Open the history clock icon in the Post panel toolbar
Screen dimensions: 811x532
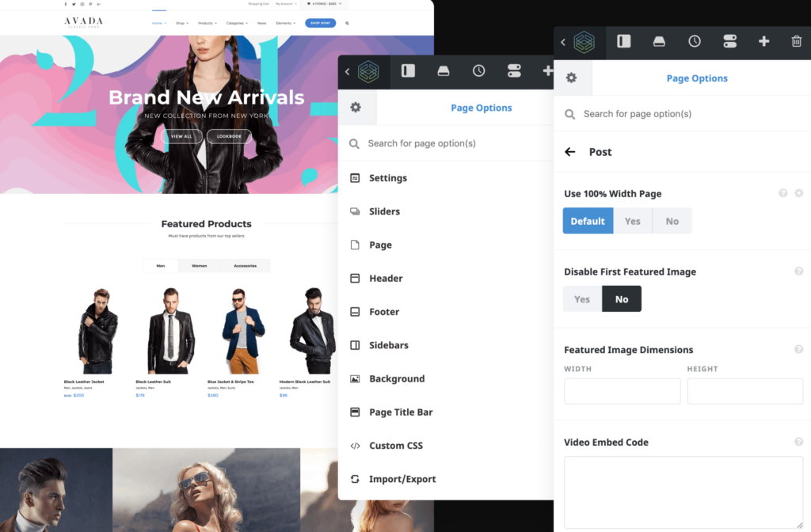(x=694, y=41)
